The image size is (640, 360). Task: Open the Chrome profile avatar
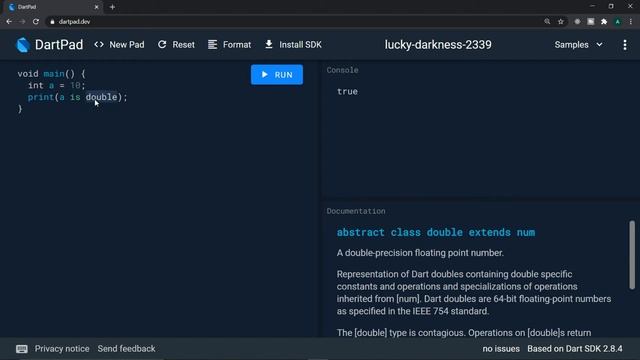[x=618, y=22]
